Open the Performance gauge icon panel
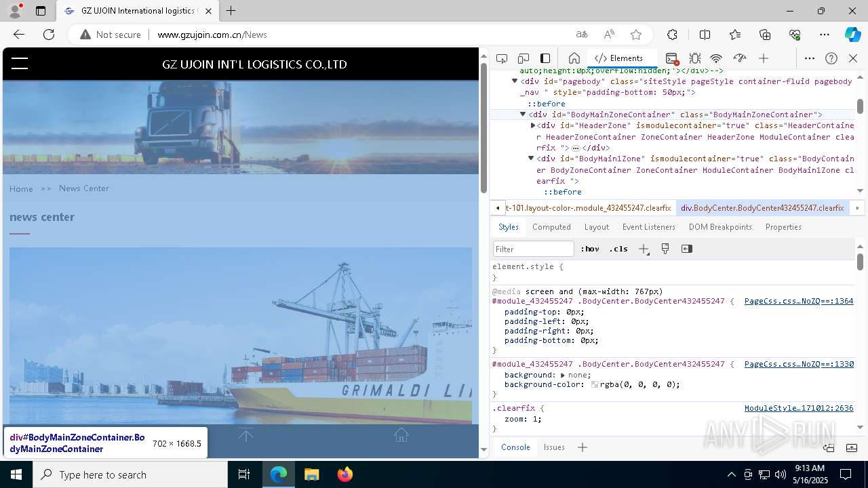This screenshot has width=868, height=488. 739,58
